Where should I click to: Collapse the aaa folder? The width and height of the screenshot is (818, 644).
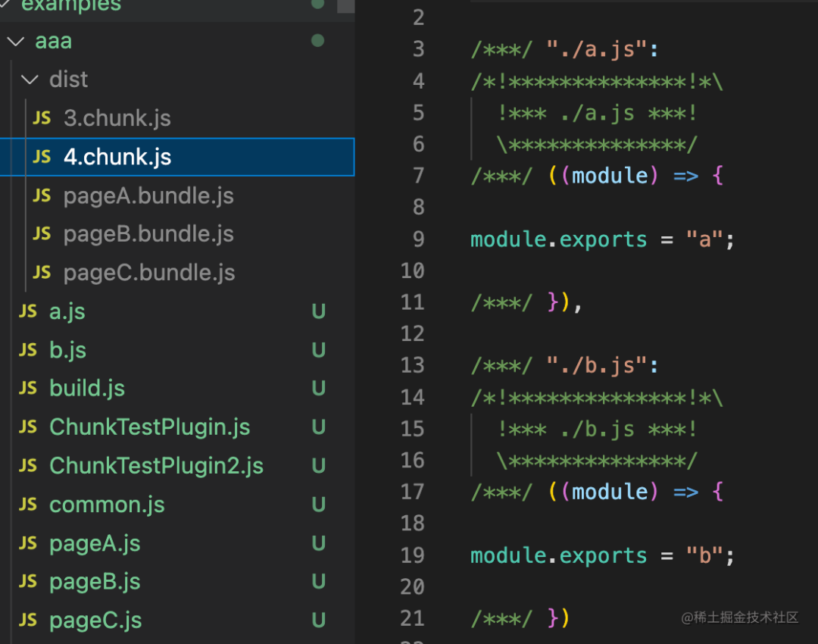15,41
